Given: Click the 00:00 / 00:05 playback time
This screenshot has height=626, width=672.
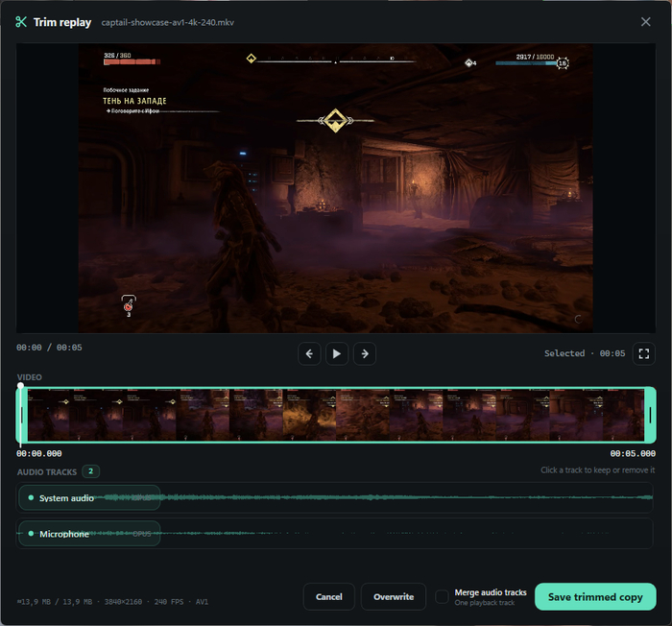Looking at the screenshot, I should click(x=49, y=348).
